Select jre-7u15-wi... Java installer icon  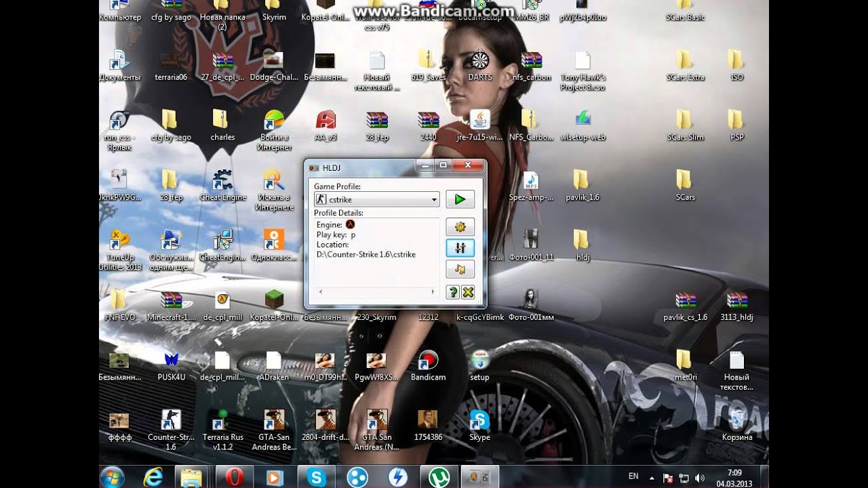pos(479,126)
